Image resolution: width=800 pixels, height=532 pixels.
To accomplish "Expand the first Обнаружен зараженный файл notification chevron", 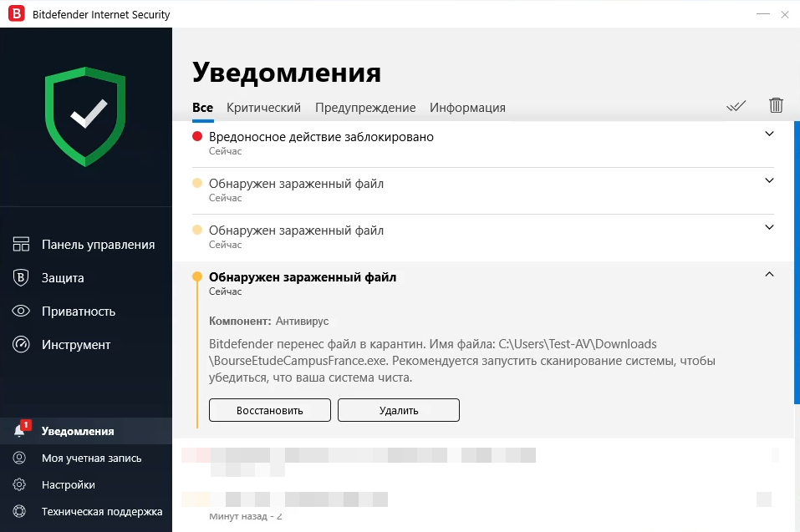I will point(769,181).
